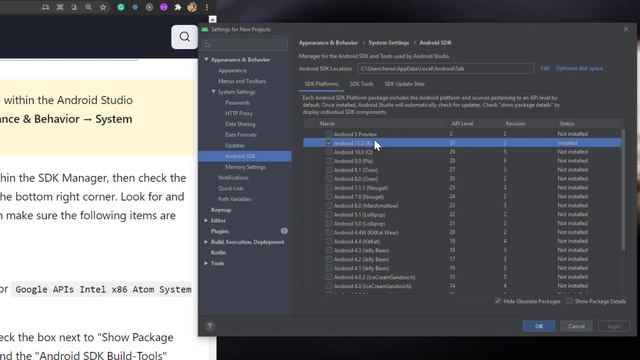This screenshot has width=640, height=360.
Task: Switch to the SDK Update Sites tab
Action: (404, 84)
